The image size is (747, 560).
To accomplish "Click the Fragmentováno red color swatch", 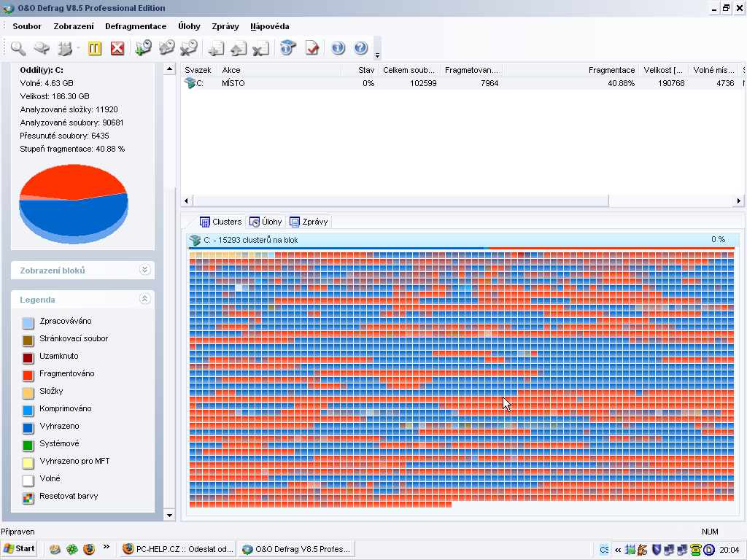I will (x=28, y=375).
